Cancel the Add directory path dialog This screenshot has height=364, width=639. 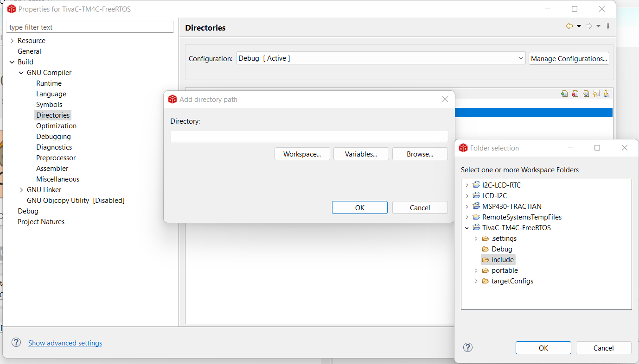(x=420, y=207)
